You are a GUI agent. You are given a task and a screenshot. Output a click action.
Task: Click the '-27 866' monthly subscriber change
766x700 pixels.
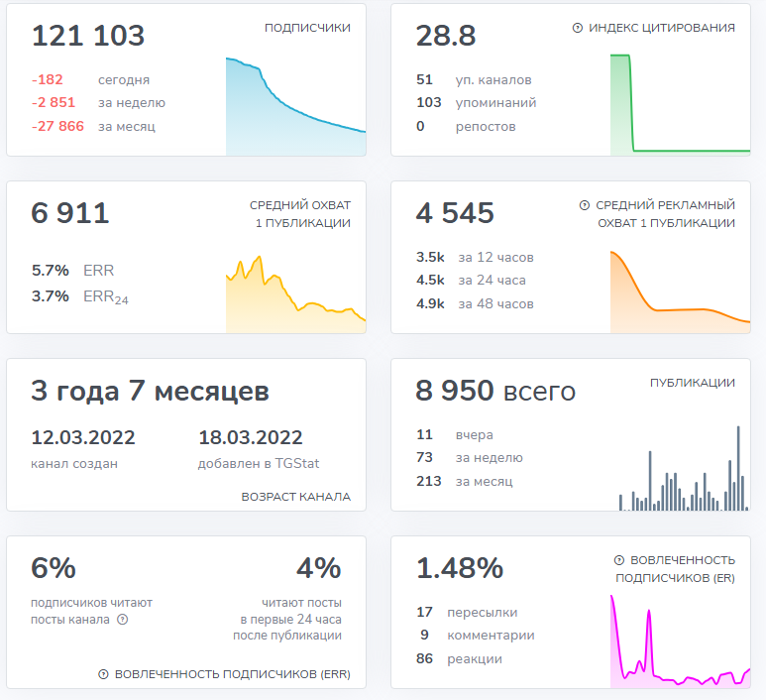pos(57,127)
